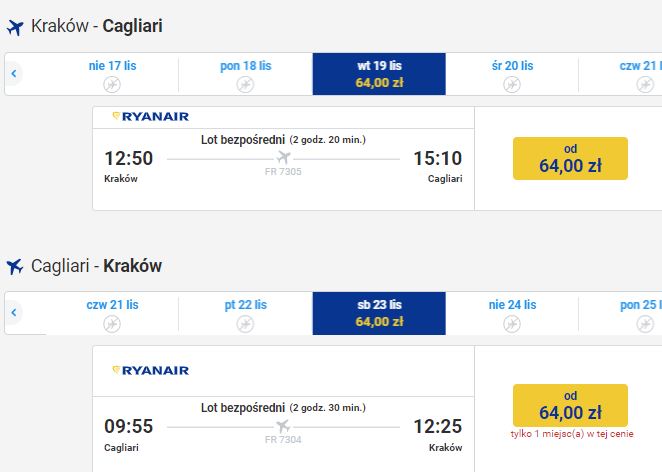
Task: Click the plane icon above flight number FR 7305
Action: tap(283, 157)
